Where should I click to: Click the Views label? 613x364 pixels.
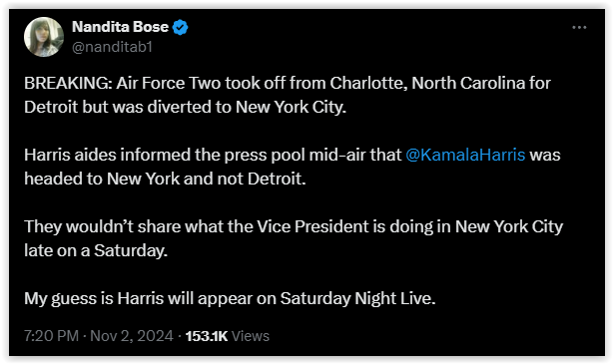(x=251, y=336)
